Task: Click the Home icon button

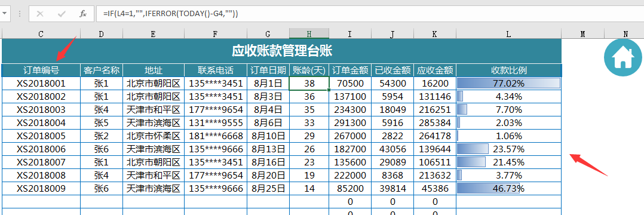Action: point(622,58)
